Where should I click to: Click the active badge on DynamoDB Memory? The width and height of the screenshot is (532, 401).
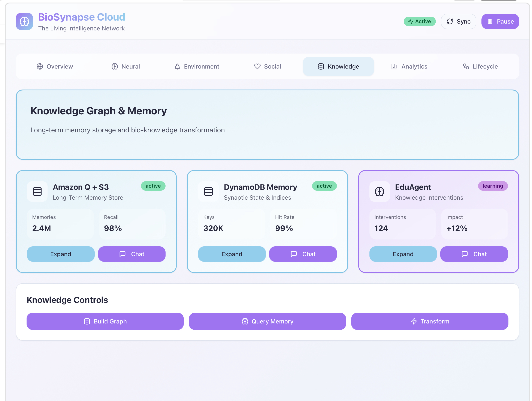click(324, 186)
